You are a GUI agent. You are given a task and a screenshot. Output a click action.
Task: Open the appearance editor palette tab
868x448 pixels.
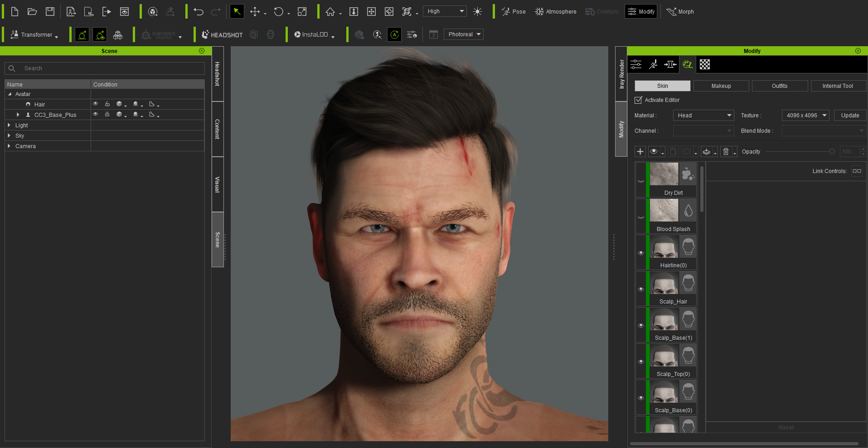pos(688,64)
